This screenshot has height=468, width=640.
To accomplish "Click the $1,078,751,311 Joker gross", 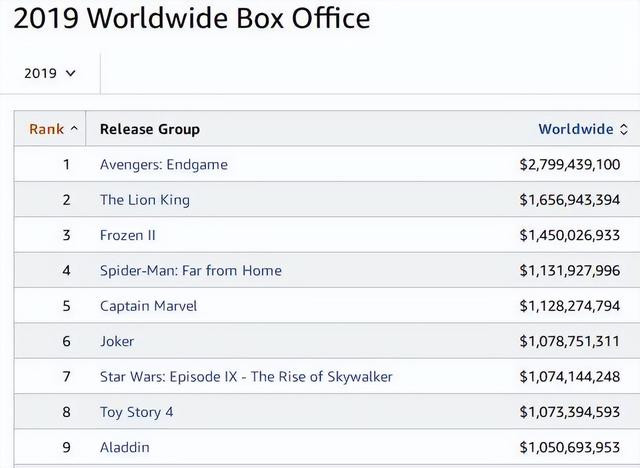I will 570,341.
